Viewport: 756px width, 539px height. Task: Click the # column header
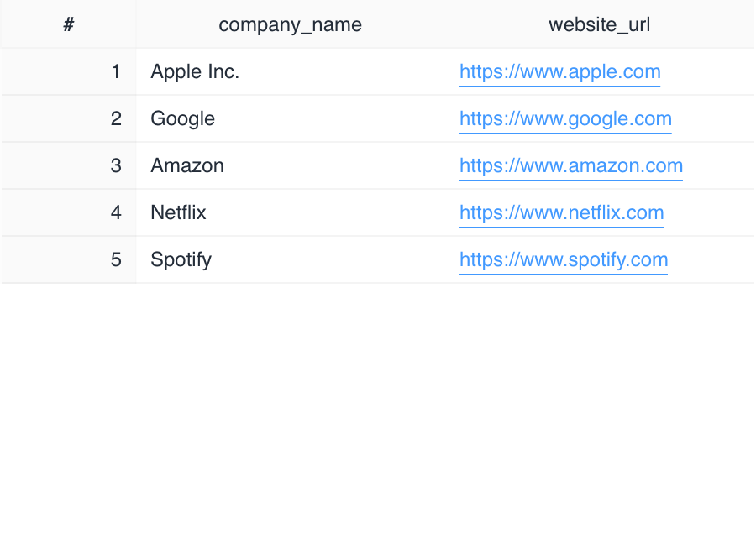(68, 24)
